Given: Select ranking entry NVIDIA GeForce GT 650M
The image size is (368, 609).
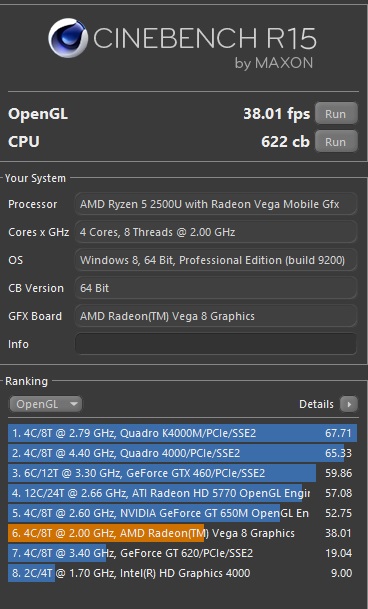Looking at the screenshot, I should 182,513.
